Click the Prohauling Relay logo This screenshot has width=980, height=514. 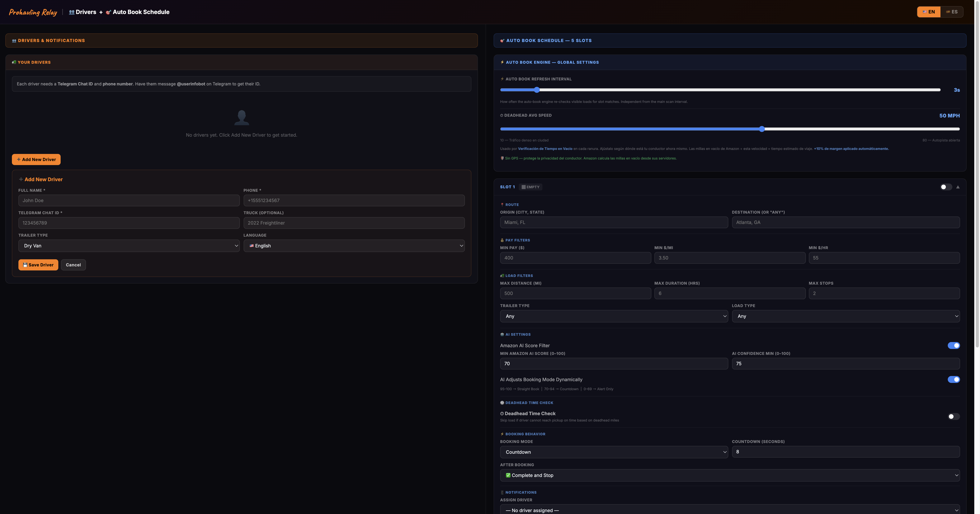tap(33, 12)
